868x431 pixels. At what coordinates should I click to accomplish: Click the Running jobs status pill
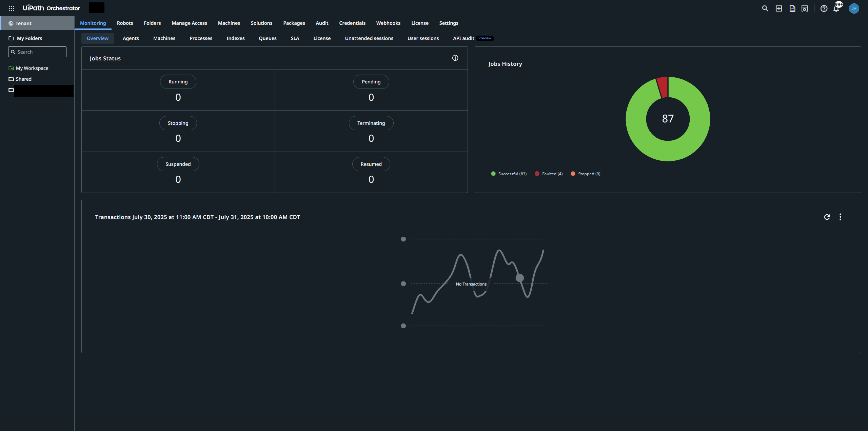pos(178,82)
